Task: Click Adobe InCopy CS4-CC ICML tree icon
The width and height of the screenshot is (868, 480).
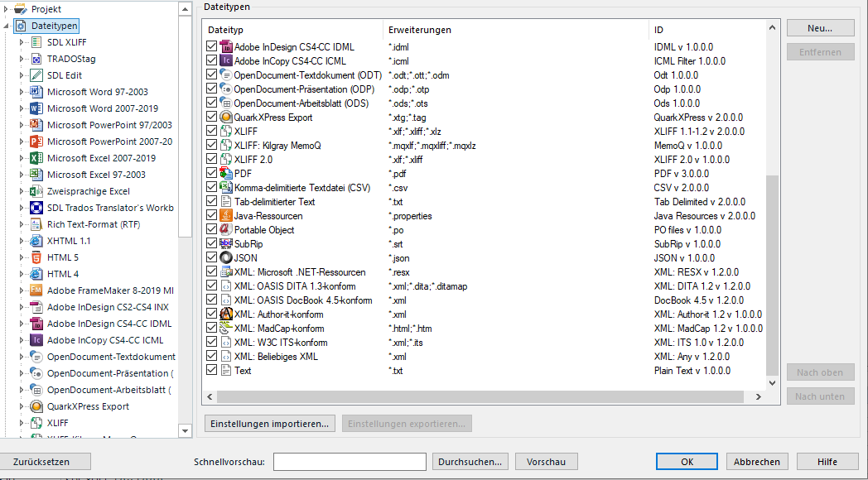Action: point(36,340)
